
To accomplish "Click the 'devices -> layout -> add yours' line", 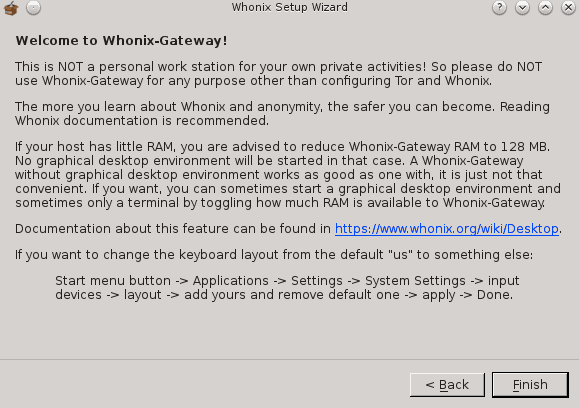I will (x=284, y=295).
